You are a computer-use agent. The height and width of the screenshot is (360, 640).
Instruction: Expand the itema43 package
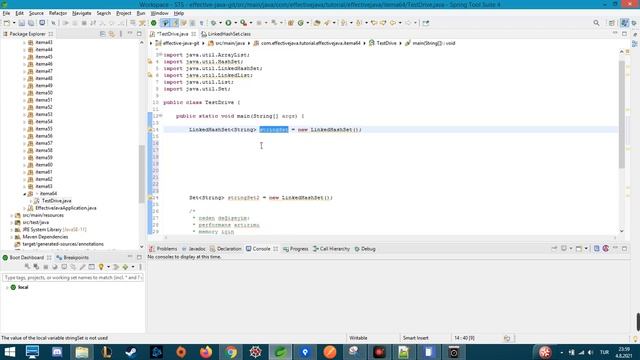[24, 42]
